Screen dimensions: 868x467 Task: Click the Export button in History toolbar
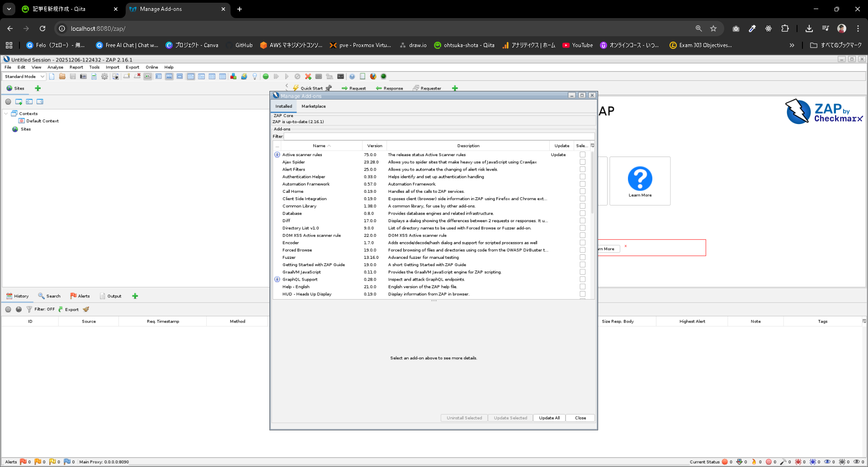click(x=68, y=310)
